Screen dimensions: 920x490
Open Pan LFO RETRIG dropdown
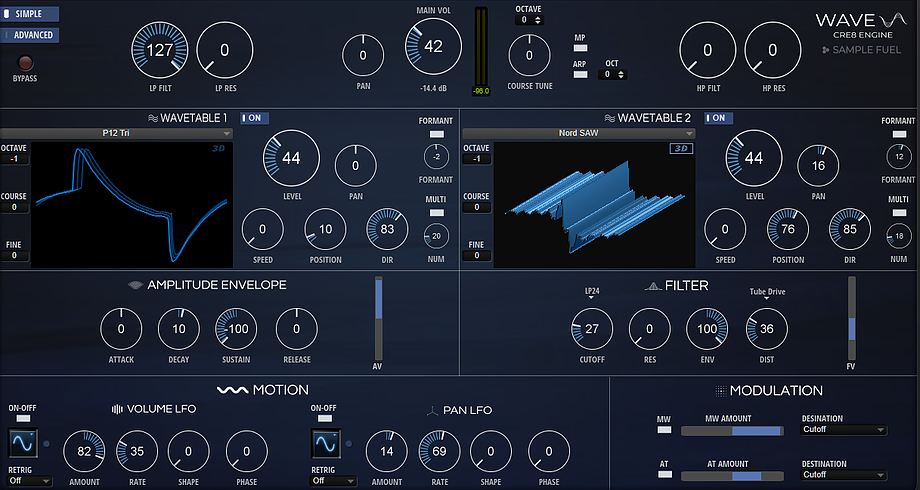click(333, 481)
